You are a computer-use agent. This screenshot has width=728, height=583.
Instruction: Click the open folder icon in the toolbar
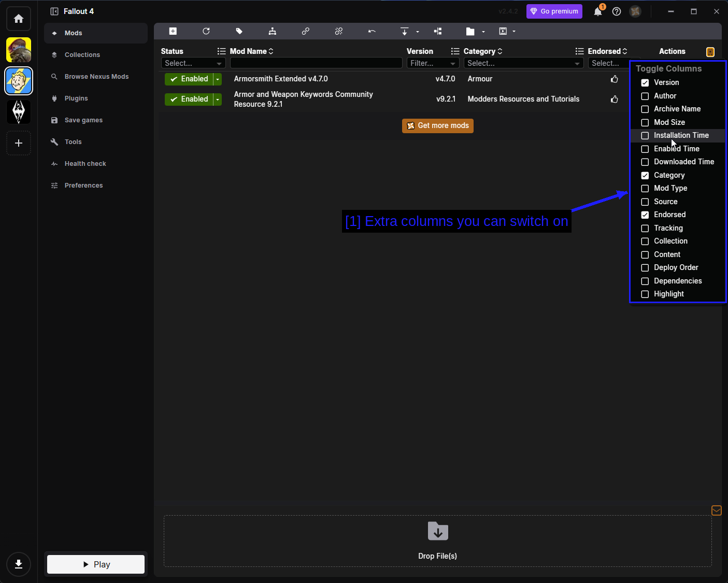point(470,31)
